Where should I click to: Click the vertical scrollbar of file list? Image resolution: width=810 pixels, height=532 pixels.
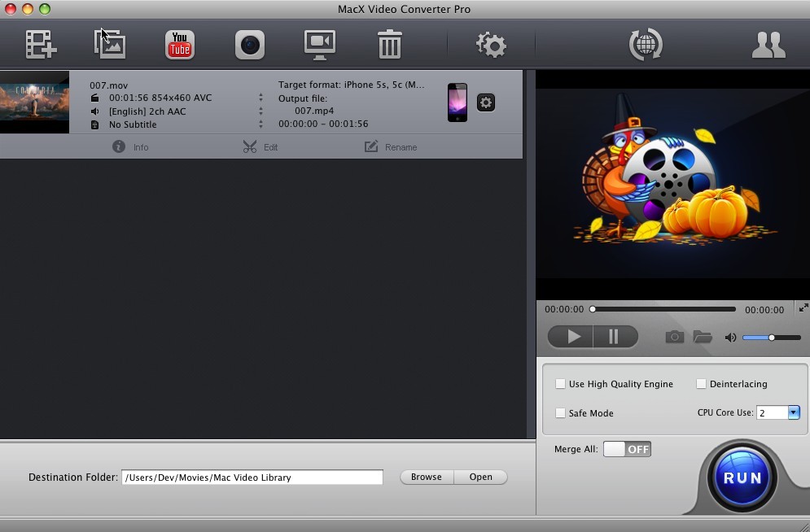coord(531,255)
